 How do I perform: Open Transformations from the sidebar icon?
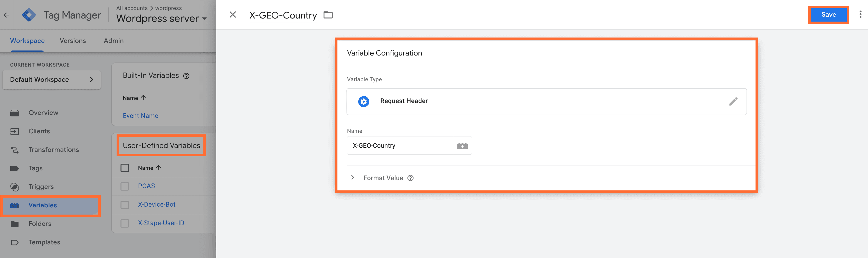pos(15,150)
